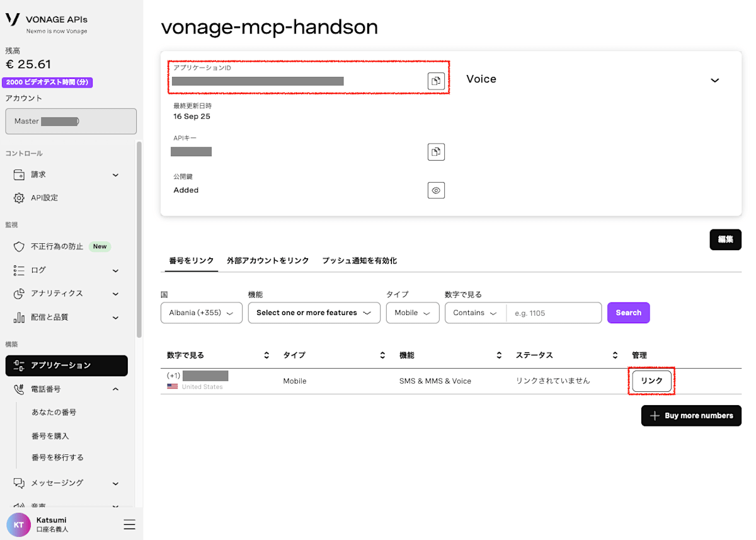Open あなたの番号 submenu item
Screen dimensions: 756x540
pos(54,412)
